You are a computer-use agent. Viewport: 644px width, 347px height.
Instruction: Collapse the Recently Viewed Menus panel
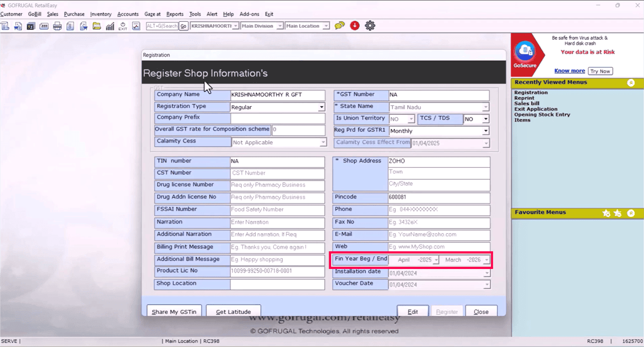[631, 83]
